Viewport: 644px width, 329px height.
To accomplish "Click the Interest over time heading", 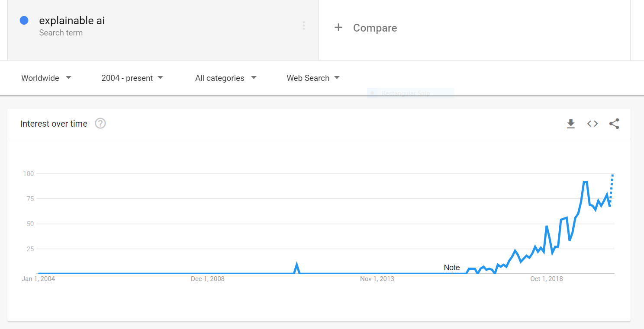I will (x=54, y=124).
